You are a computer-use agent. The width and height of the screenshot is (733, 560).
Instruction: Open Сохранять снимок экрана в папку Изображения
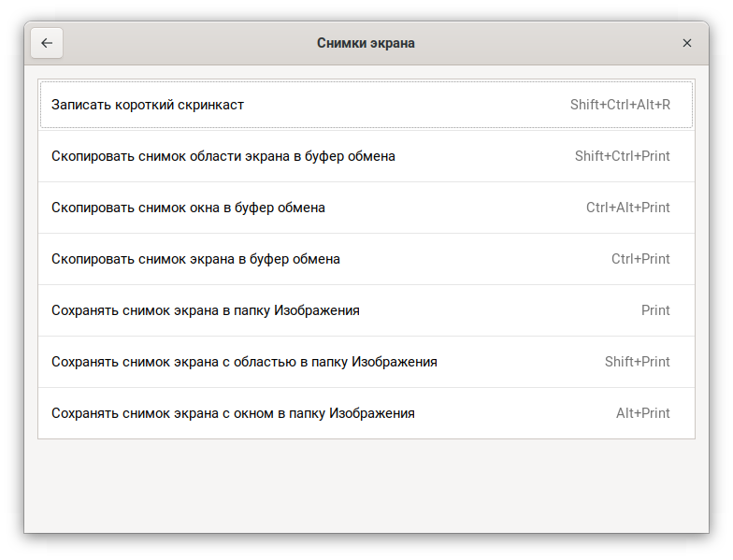point(206,310)
